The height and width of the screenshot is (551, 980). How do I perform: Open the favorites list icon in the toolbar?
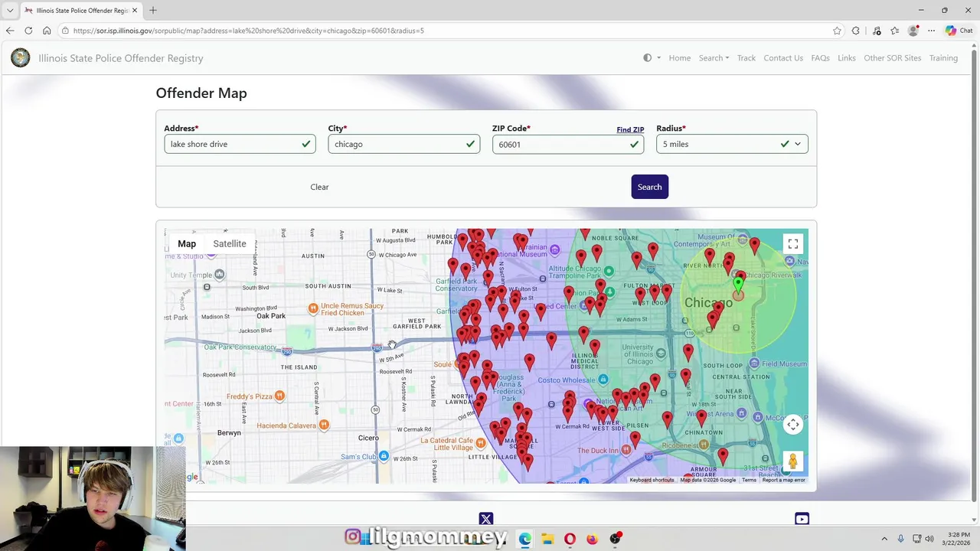click(894, 31)
